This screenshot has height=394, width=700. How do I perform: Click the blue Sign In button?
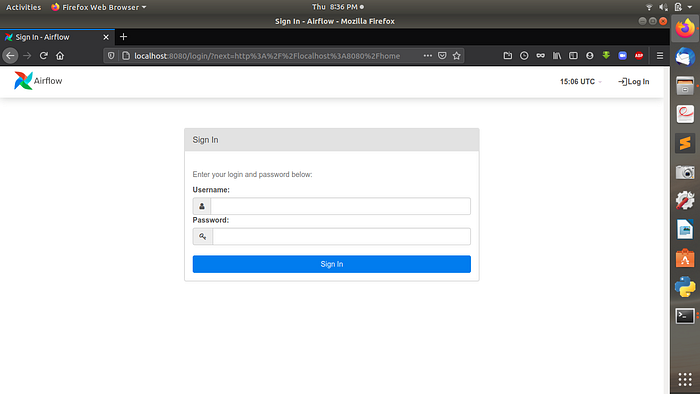coord(332,264)
